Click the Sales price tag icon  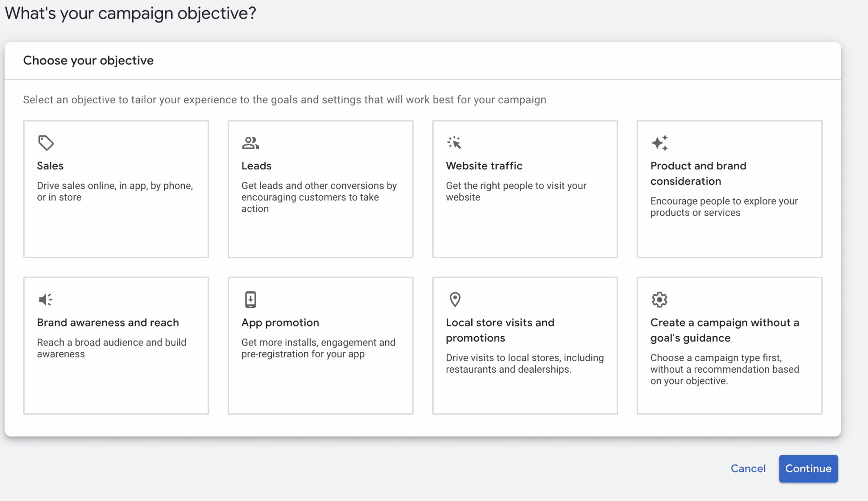46,143
